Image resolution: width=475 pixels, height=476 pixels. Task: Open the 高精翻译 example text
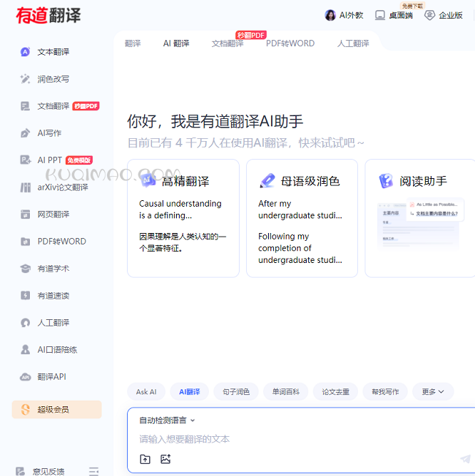tap(183, 226)
